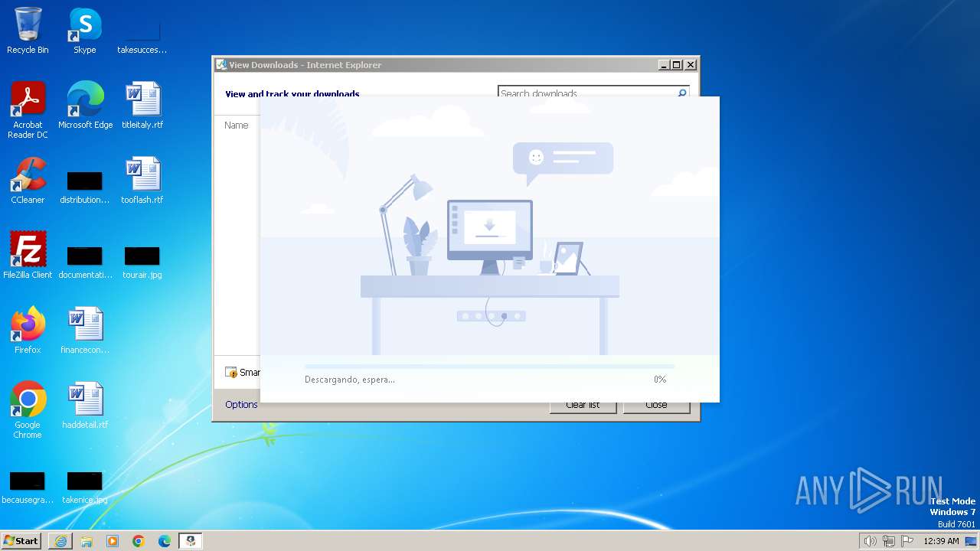Select haddetail.rtf document icon
Image resolution: width=980 pixels, height=551 pixels.
pyautogui.click(x=85, y=406)
